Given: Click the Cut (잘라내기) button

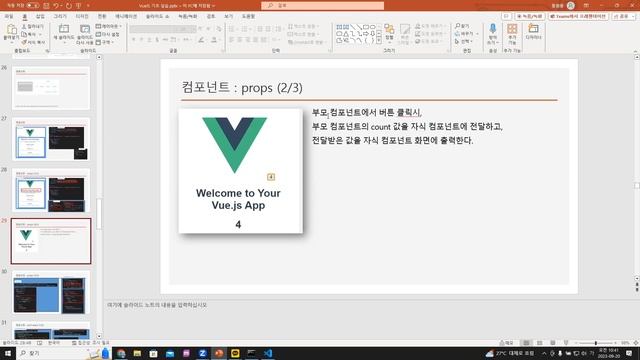Looking at the screenshot, I should [33, 27].
